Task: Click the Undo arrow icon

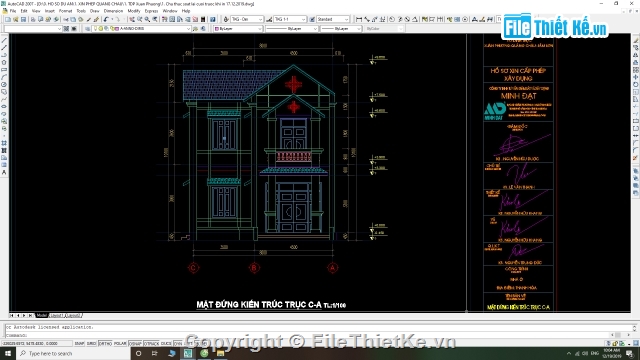Action: point(107,19)
